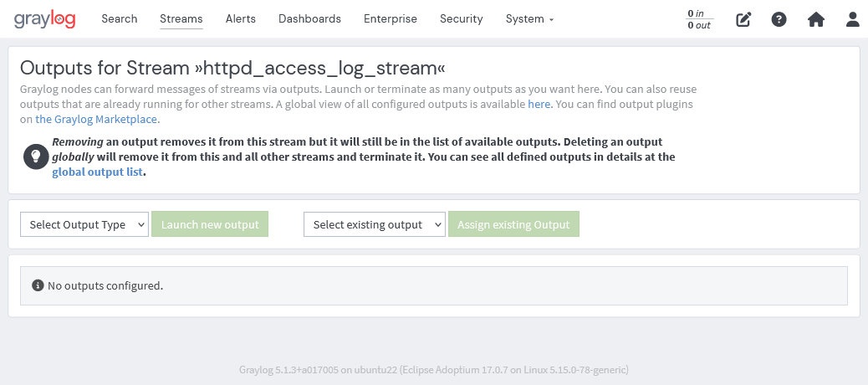Click the in/out throughput indicator
The height and width of the screenshot is (385, 868).
click(x=698, y=19)
